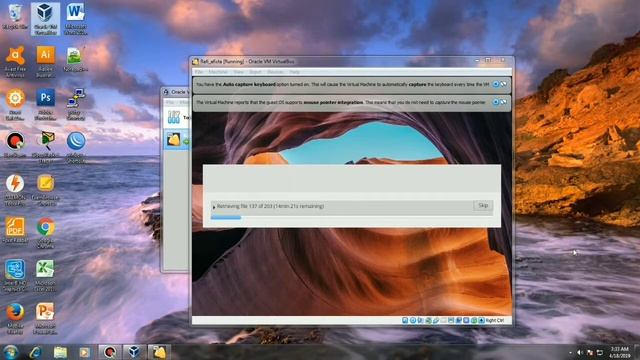
Task: Select the Oracle VM VirtualBox desktop shortcut
Action: [45, 19]
